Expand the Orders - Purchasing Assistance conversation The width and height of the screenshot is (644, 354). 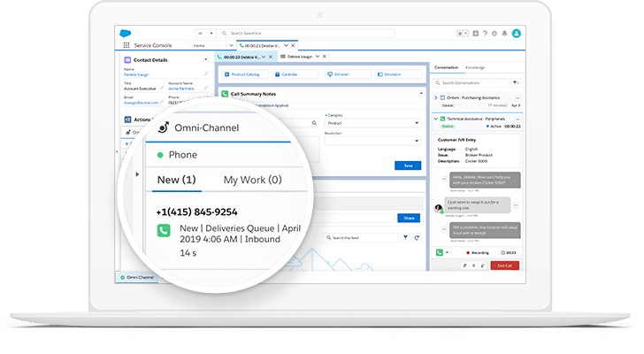coord(435,96)
